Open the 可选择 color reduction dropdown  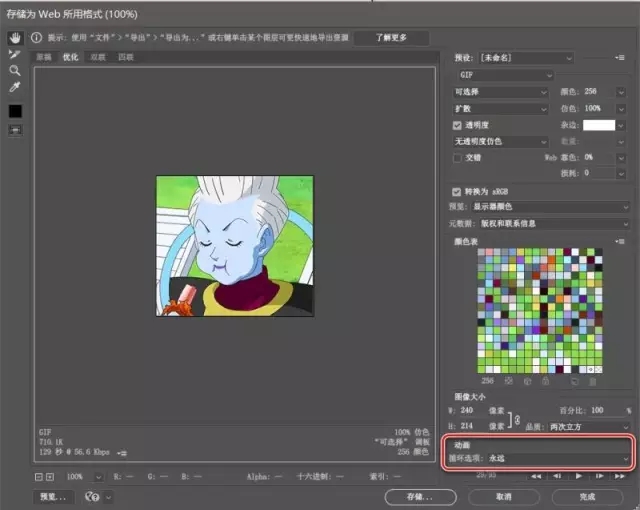click(x=500, y=92)
